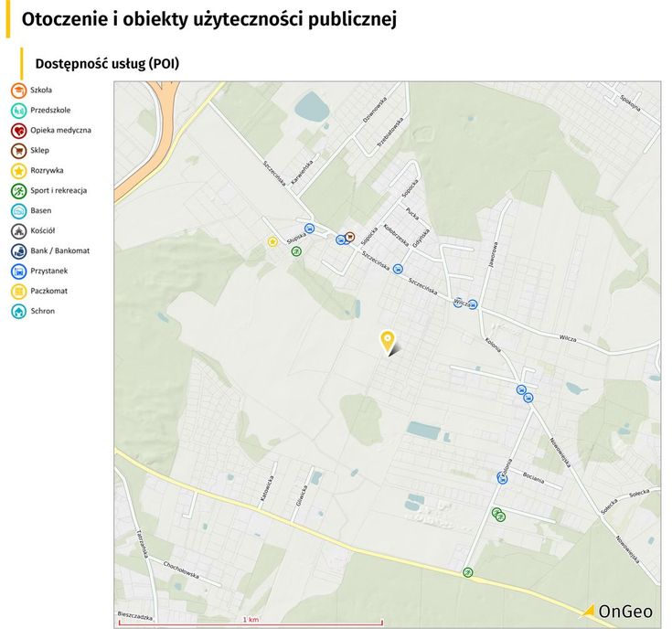The height and width of the screenshot is (639, 672).
Task: Click the Sklep shopping cart legend icon
Action: (19, 151)
